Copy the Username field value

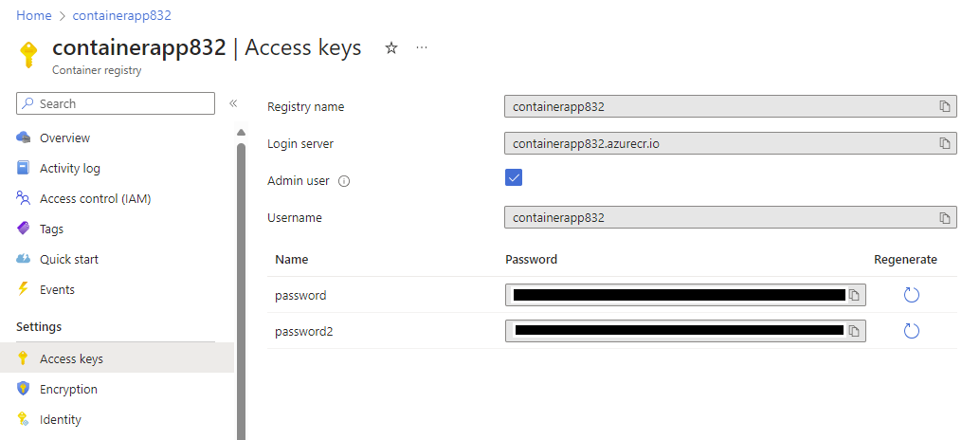pos(944,218)
